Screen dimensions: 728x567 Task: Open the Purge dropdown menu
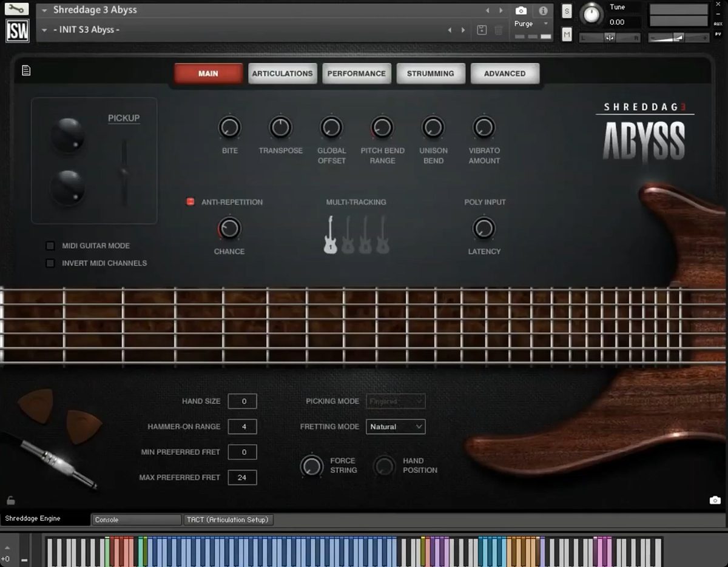tap(531, 24)
